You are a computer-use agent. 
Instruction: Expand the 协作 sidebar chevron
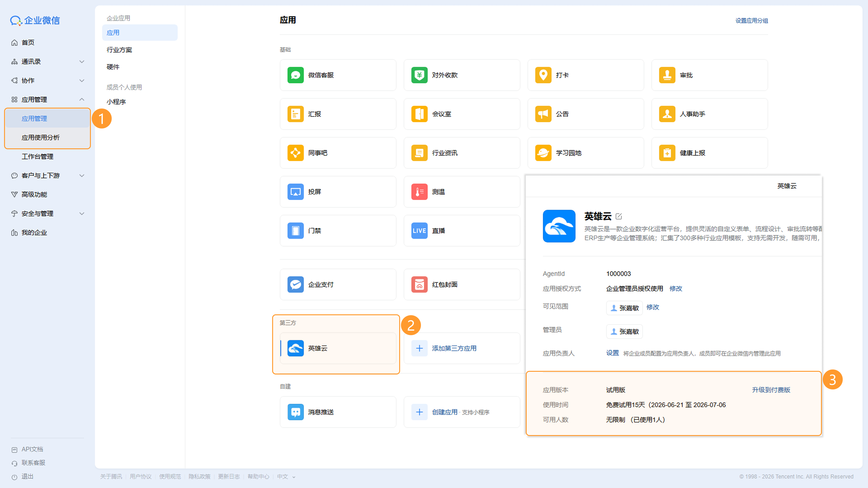pos(82,81)
